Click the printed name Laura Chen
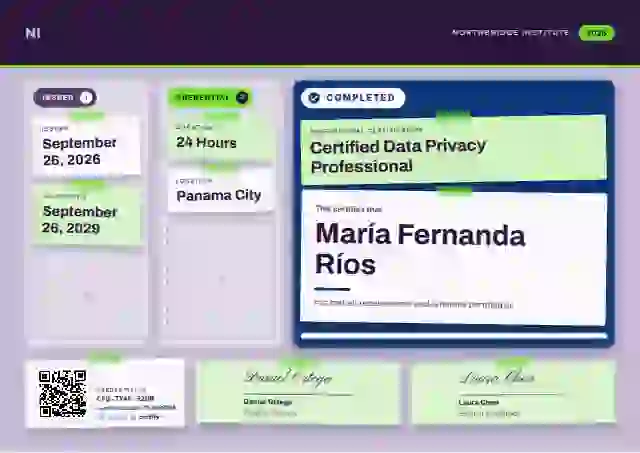 (478, 402)
